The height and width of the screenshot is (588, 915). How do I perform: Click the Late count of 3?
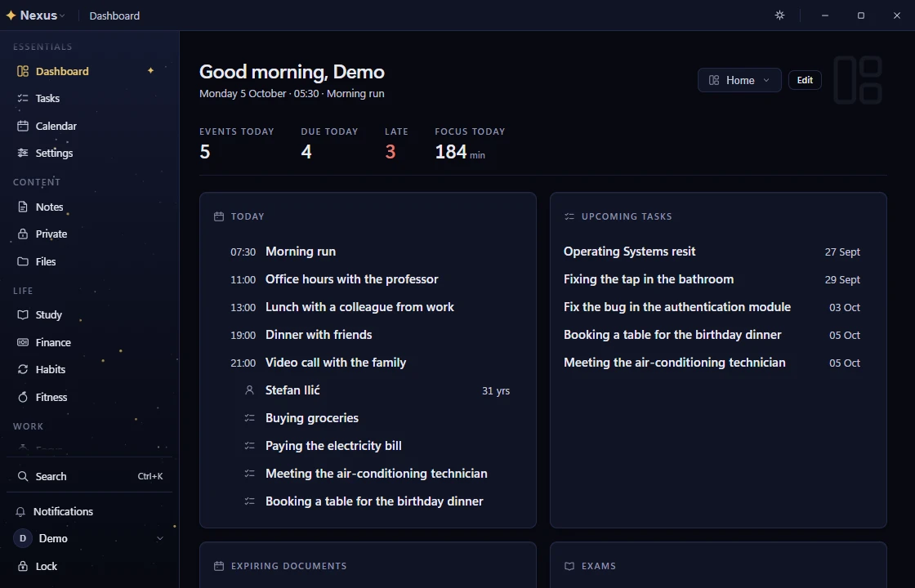pyautogui.click(x=391, y=152)
